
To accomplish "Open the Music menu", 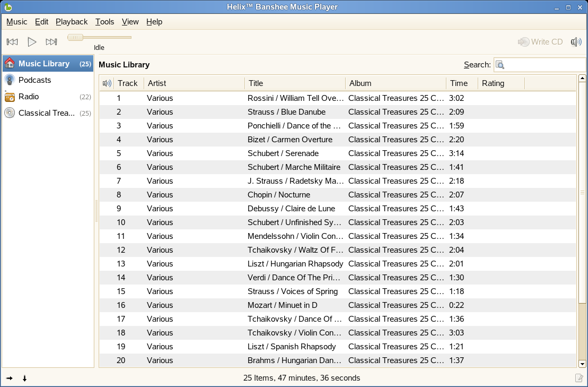I will coord(17,22).
